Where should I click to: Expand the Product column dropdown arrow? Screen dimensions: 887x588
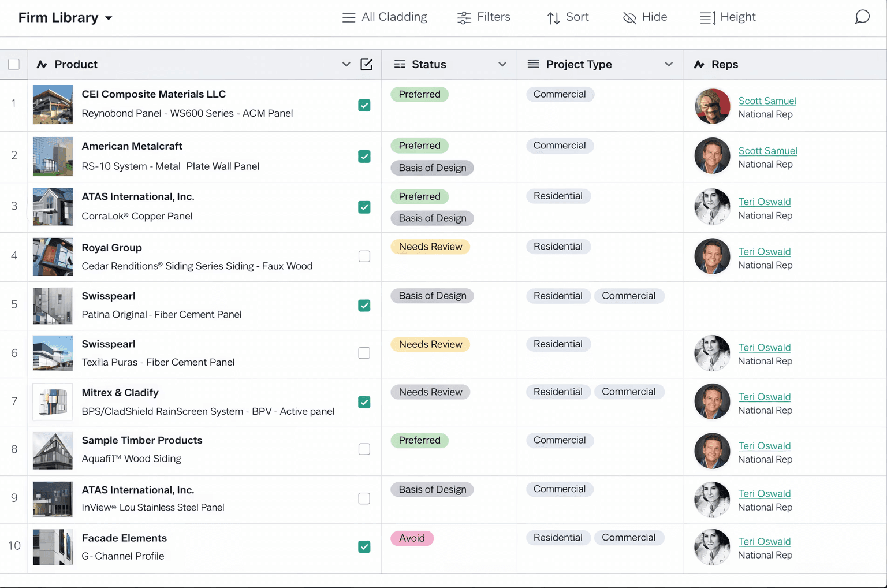click(x=346, y=64)
